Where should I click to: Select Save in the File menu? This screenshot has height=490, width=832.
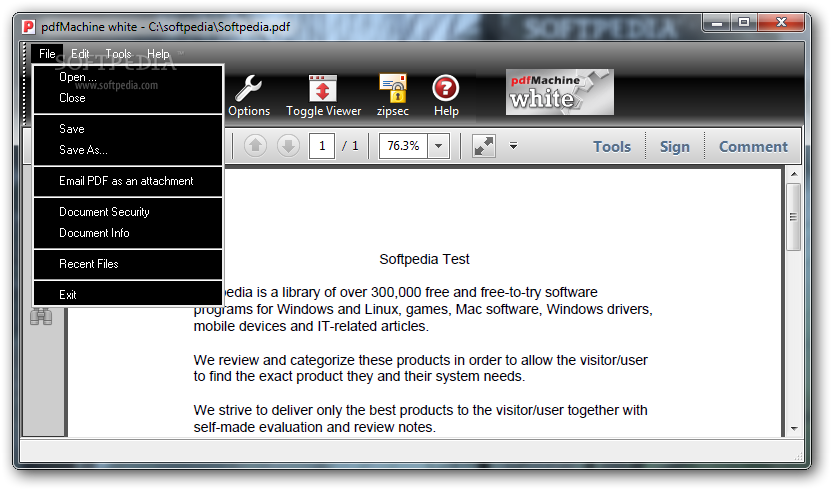(128, 129)
